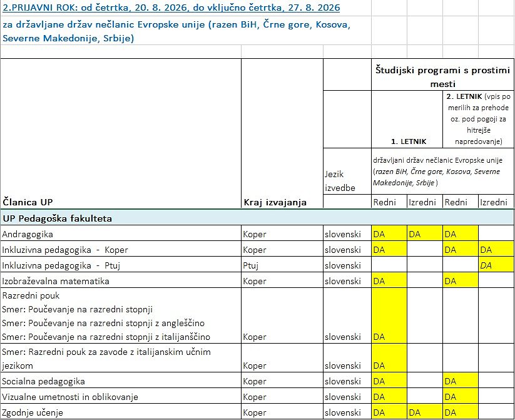
Task: Click the 'za državljane držav nečlanic' subtitle
Action: (176, 31)
